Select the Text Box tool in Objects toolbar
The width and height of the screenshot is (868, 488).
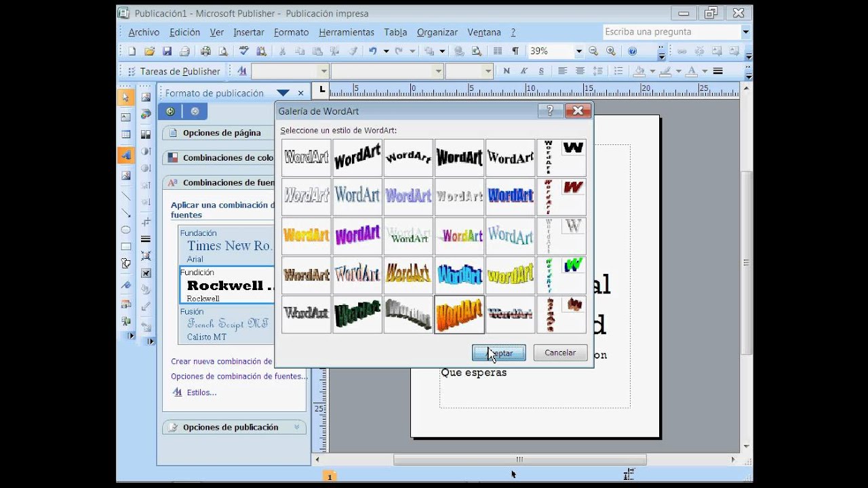[x=125, y=117]
